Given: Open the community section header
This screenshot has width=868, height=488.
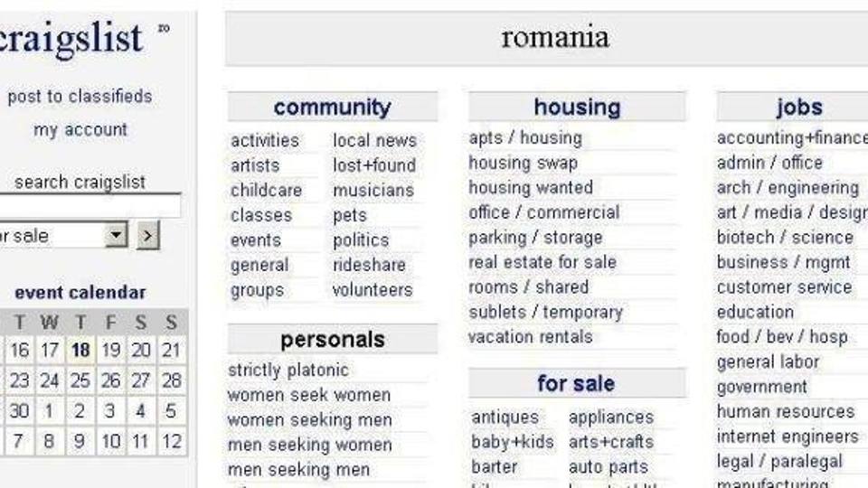Looking at the screenshot, I should 332,108.
